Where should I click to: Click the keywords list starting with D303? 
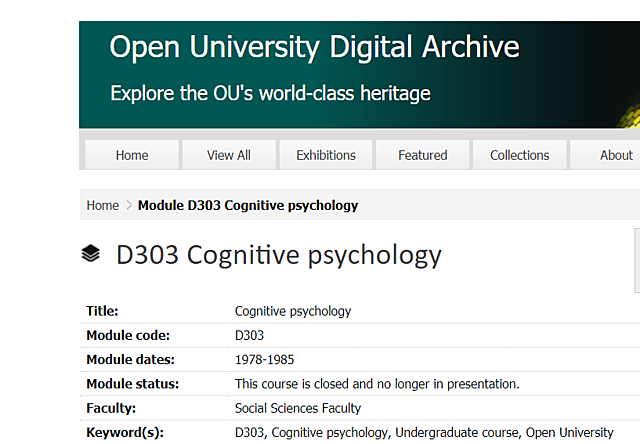(424, 433)
